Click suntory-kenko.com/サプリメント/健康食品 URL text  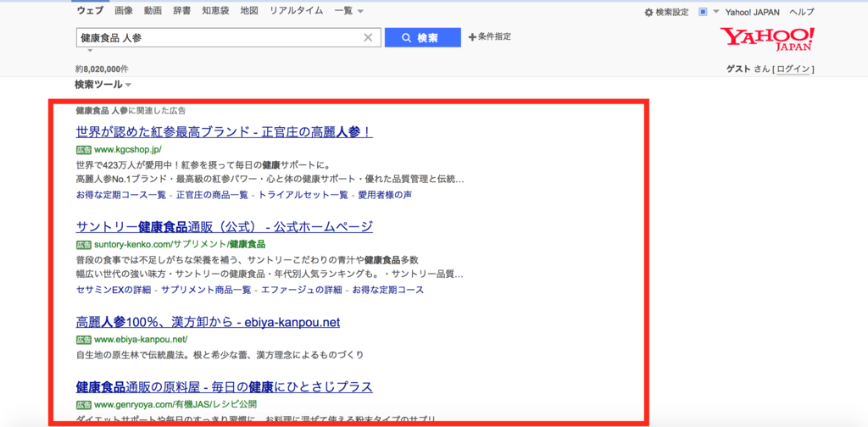click(180, 245)
